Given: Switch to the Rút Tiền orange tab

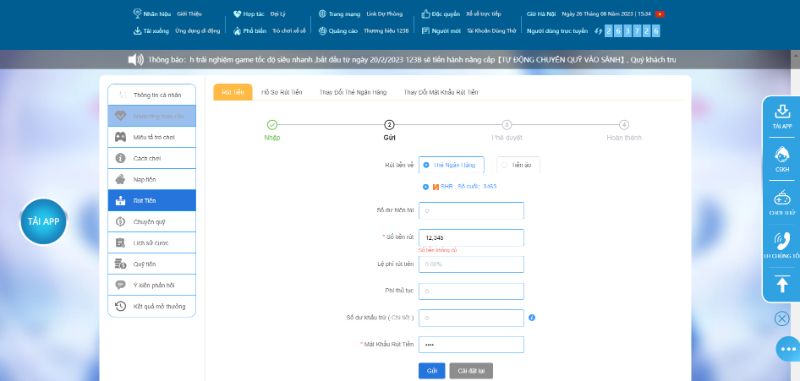Looking at the screenshot, I should (x=233, y=92).
